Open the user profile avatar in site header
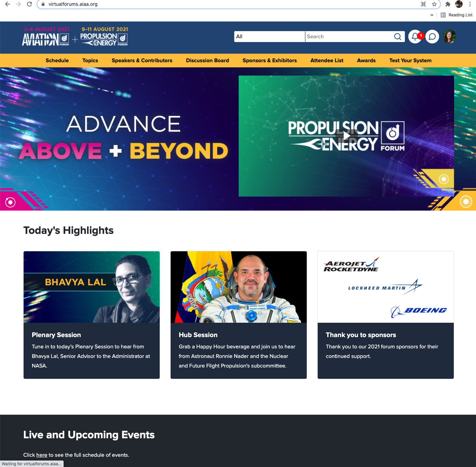The width and height of the screenshot is (476, 467). click(449, 37)
